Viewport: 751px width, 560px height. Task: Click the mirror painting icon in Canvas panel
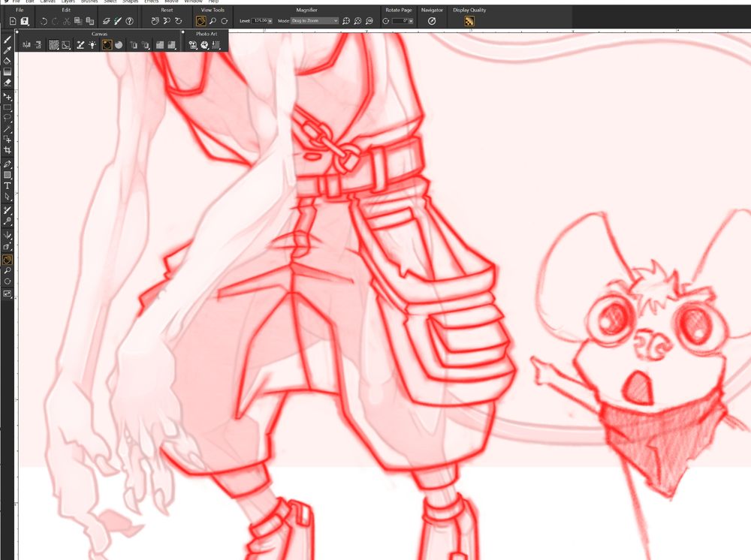(26, 45)
